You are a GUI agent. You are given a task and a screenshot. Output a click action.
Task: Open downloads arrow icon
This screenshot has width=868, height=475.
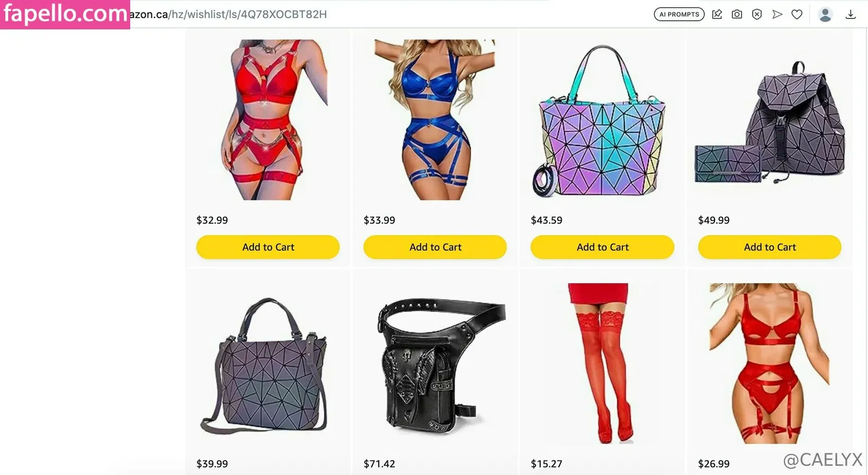click(x=851, y=15)
